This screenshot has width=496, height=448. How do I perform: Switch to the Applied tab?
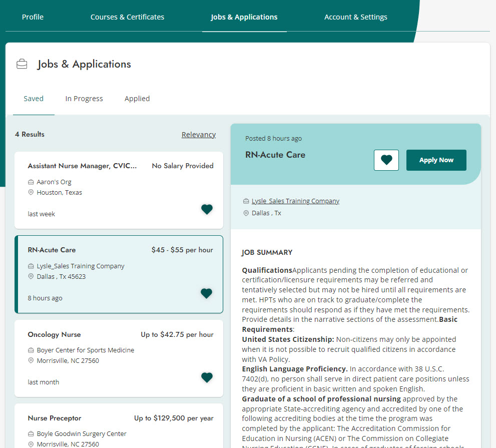click(137, 98)
